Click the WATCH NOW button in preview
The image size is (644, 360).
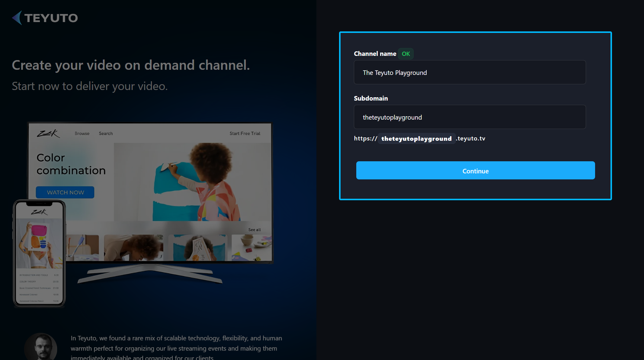coord(65,192)
